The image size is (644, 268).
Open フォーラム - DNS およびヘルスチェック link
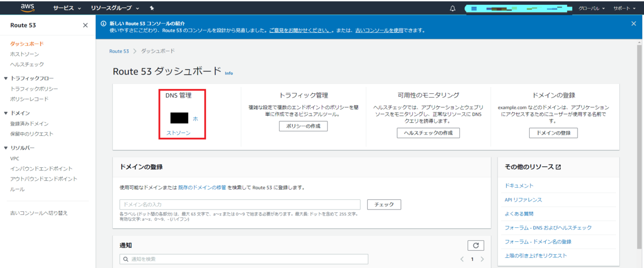pyautogui.click(x=548, y=228)
